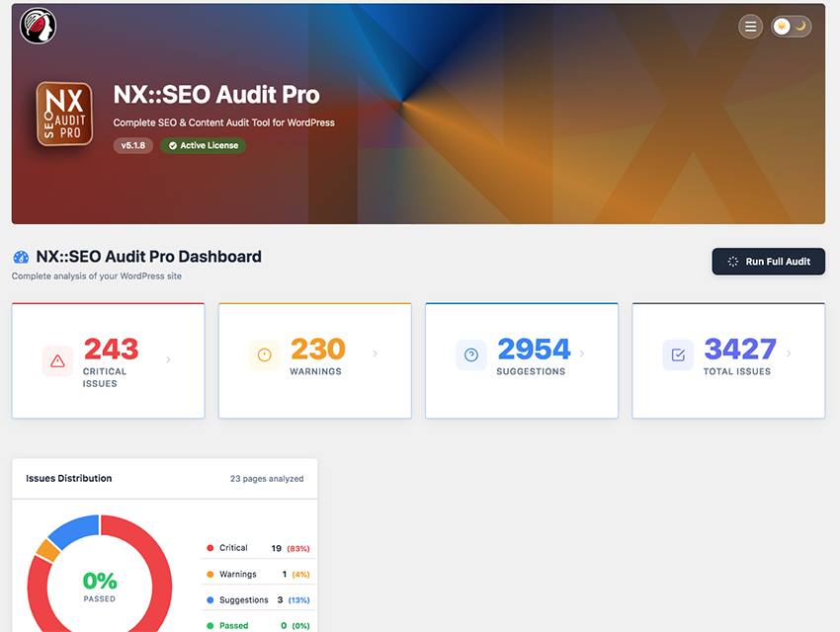Click the Issues Distribution panel title
This screenshot has height=632, width=840.
[68, 478]
